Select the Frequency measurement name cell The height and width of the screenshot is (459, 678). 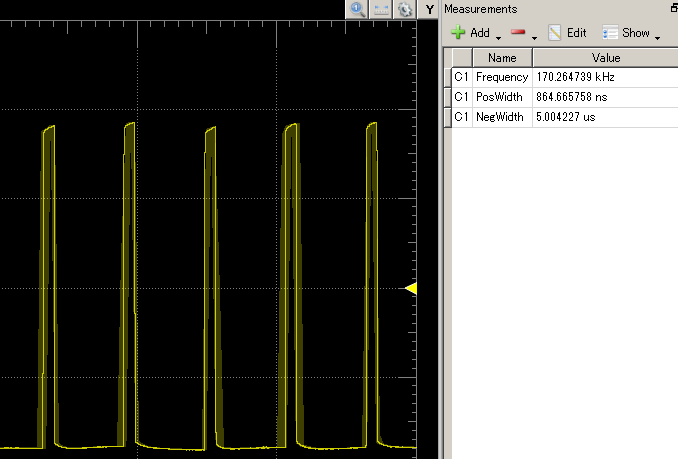click(502, 77)
